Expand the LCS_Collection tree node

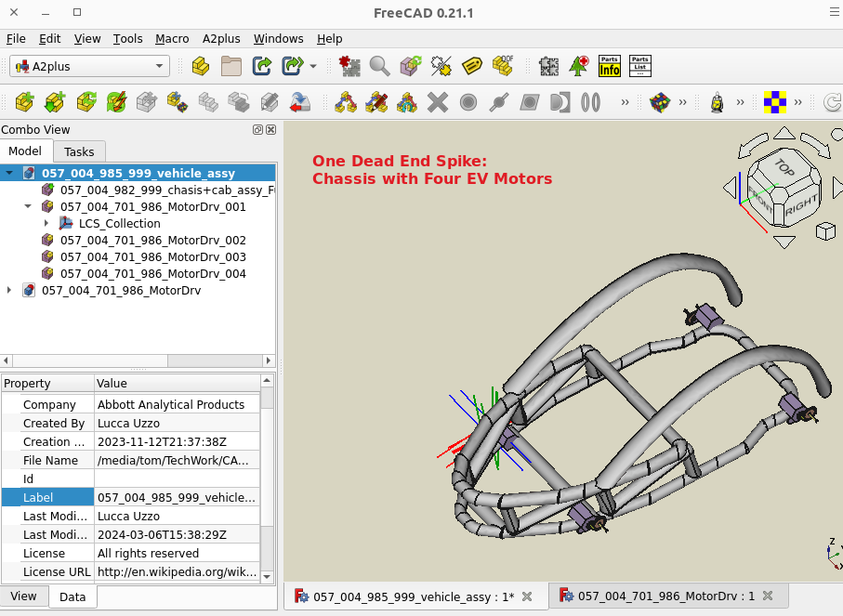click(46, 223)
